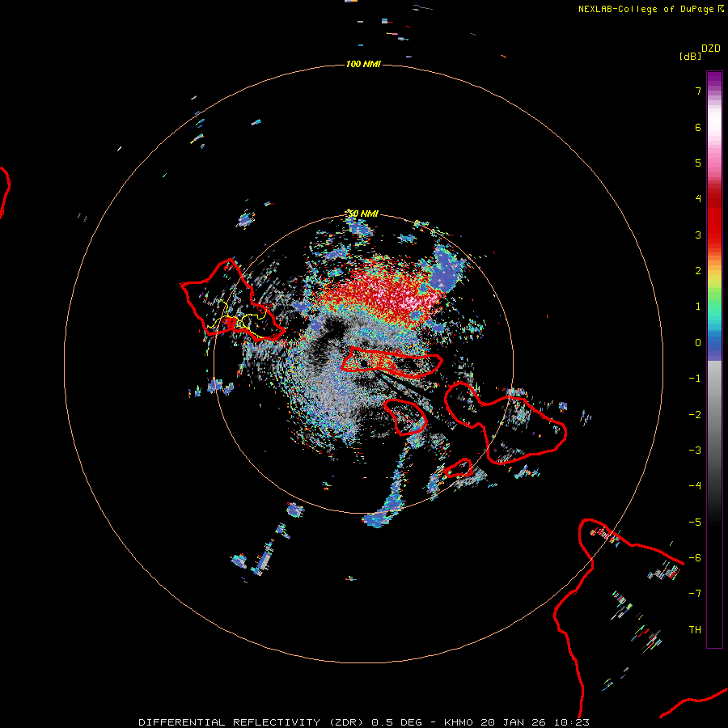Image resolution: width=728 pixels, height=728 pixels.
Task: Click the -2 value on the dB scale
Action: pos(695,415)
